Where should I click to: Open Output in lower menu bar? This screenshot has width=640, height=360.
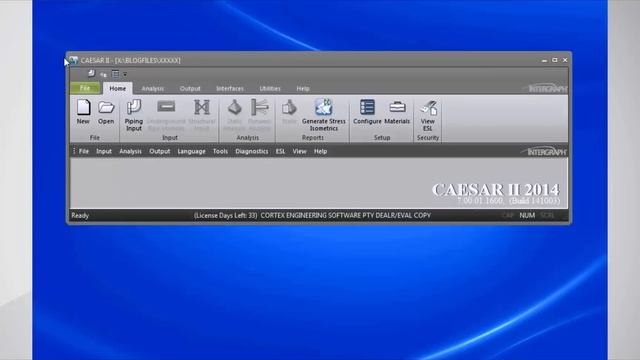(160, 151)
